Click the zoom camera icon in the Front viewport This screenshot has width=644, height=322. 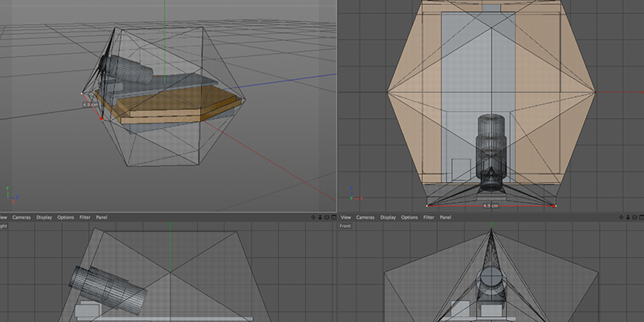(628, 217)
